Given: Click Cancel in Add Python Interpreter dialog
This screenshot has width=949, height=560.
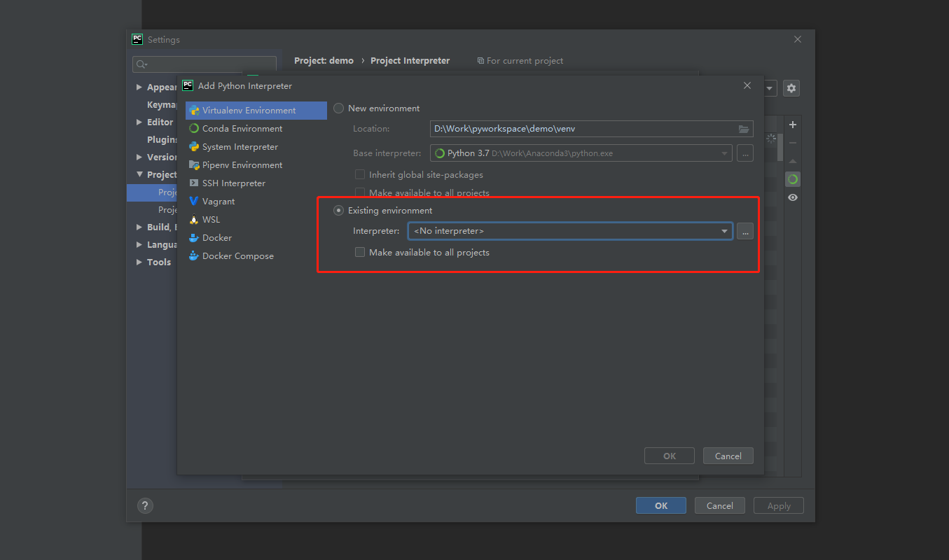Looking at the screenshot, I should click(728, 456).
